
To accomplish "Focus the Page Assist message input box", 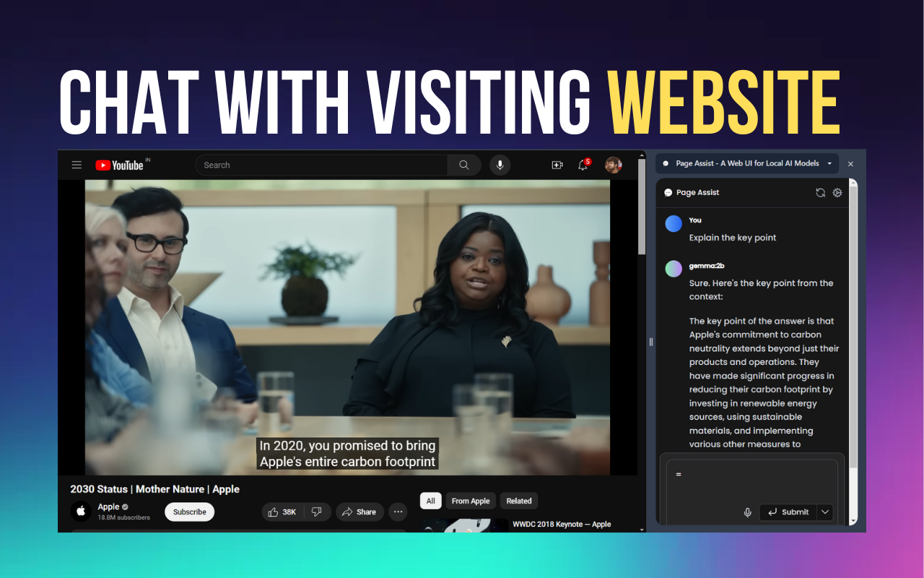I will (751, 480).
